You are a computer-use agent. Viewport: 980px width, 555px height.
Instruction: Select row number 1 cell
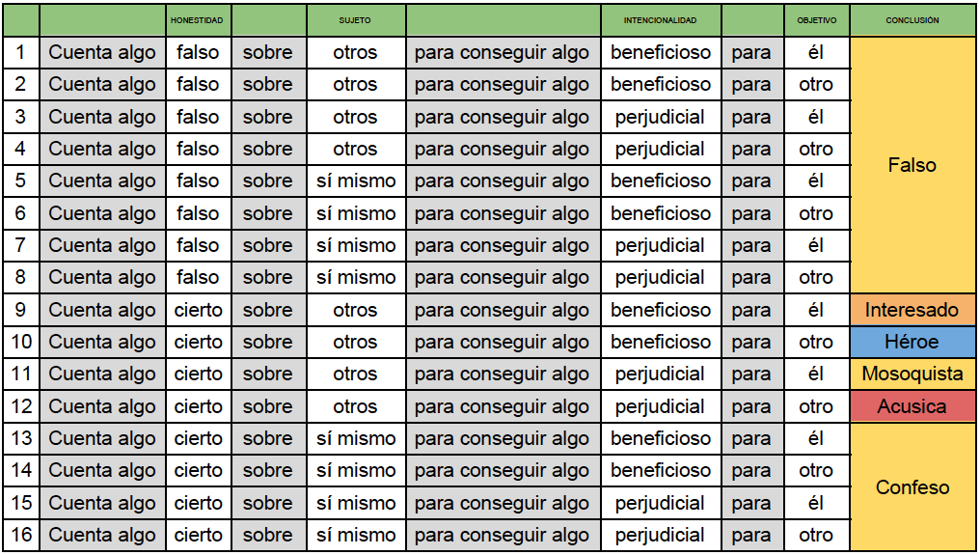(x=21, y=52)
